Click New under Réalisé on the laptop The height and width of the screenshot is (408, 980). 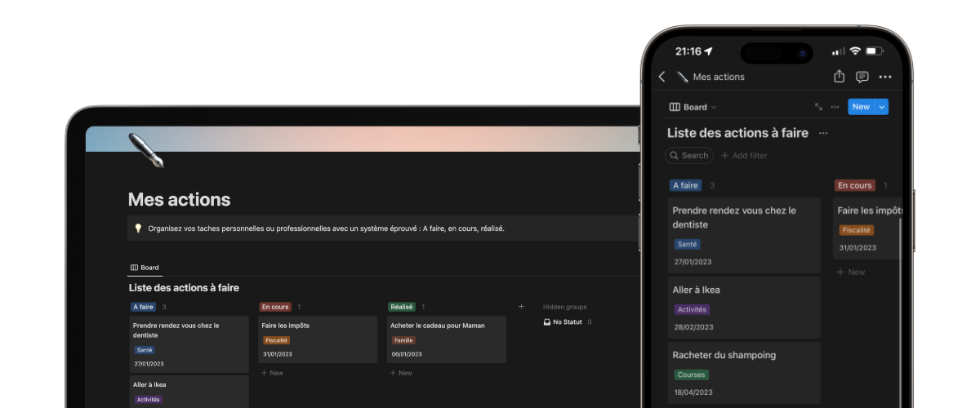(401, 373)
